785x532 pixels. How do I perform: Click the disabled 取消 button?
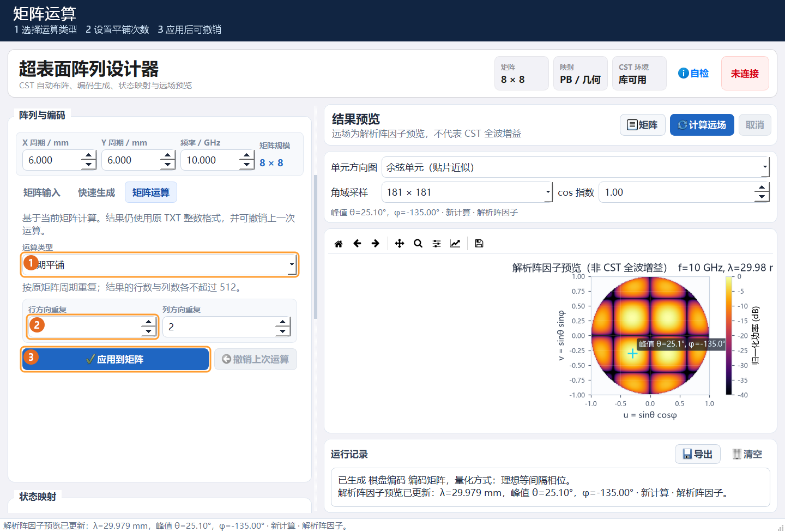(754, 125)
